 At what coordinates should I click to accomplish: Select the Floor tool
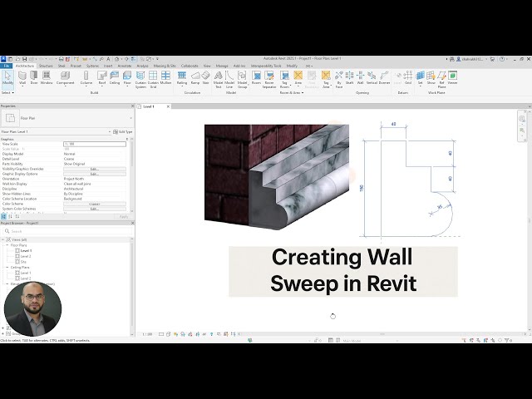coord(127,78)
